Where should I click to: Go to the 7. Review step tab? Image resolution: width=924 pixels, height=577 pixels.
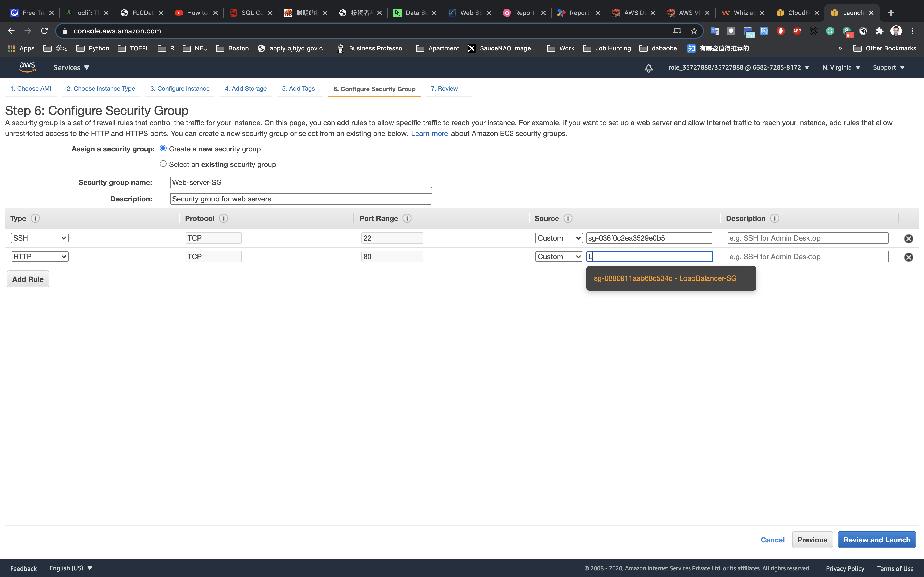tap(444, 89)
